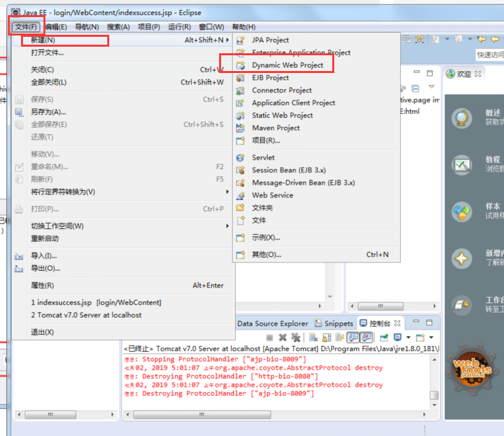Click the Display Selected Console monitor icon
Image resolution: width=504 pixels, height=436 pixels.
397,337
